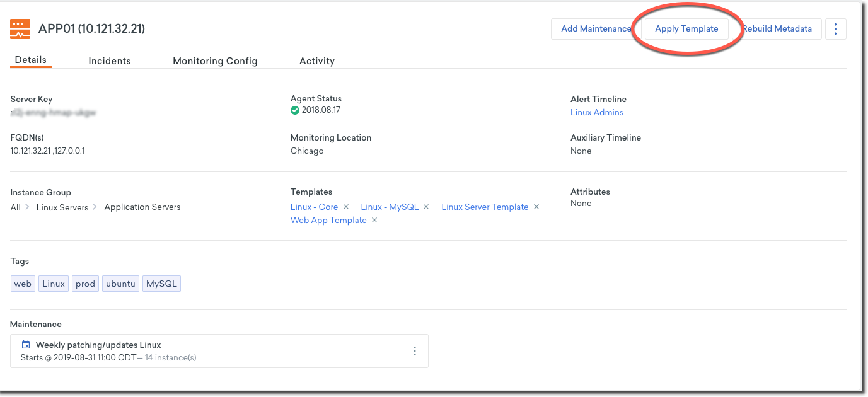The height and width of the screenshot is (397, 868).
Task: Click the Rebuild Metadata button
Action: [778, 28]
